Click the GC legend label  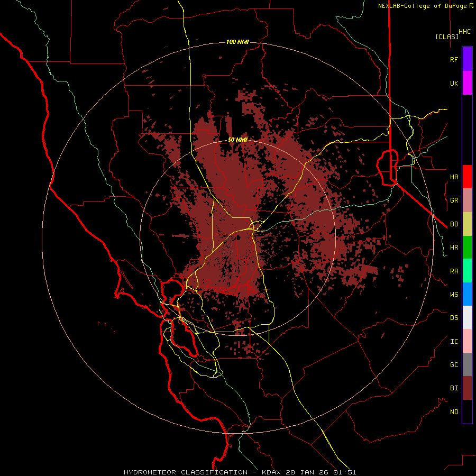[x=454, y=365]
